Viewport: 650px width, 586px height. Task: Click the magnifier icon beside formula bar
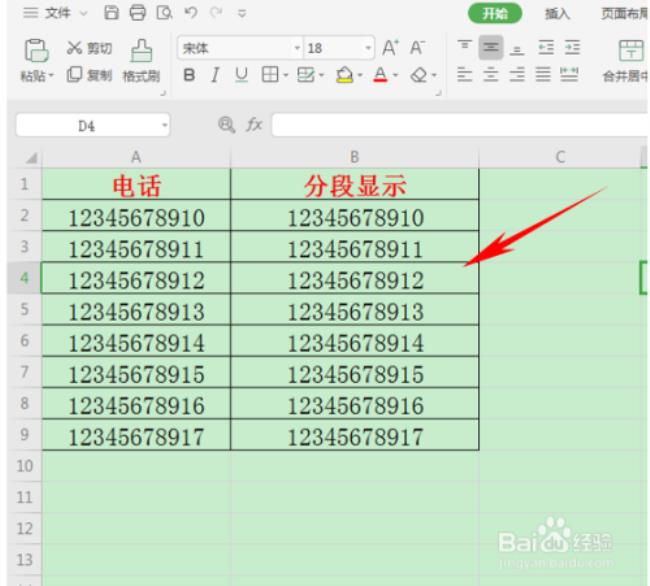tap(226, 125)
